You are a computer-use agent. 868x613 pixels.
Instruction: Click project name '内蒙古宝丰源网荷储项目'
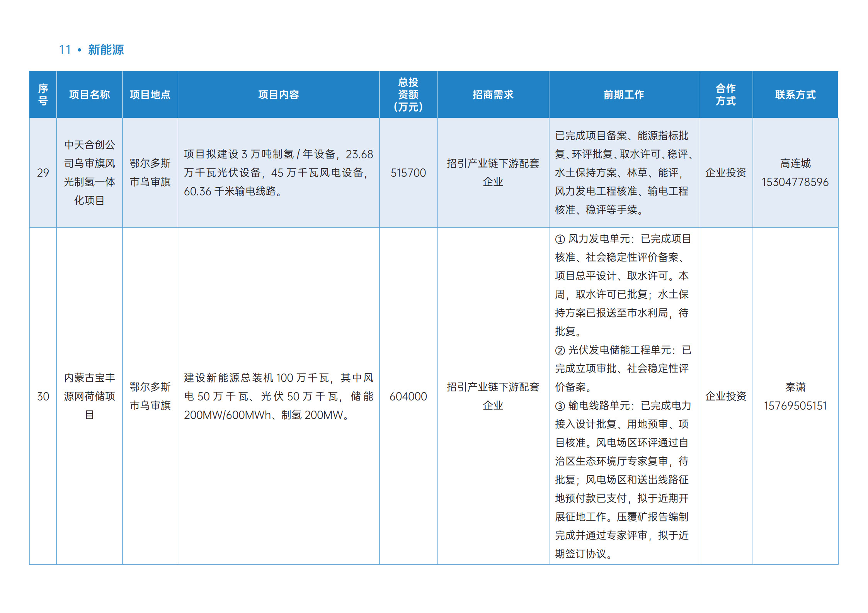tap(89, 396)
